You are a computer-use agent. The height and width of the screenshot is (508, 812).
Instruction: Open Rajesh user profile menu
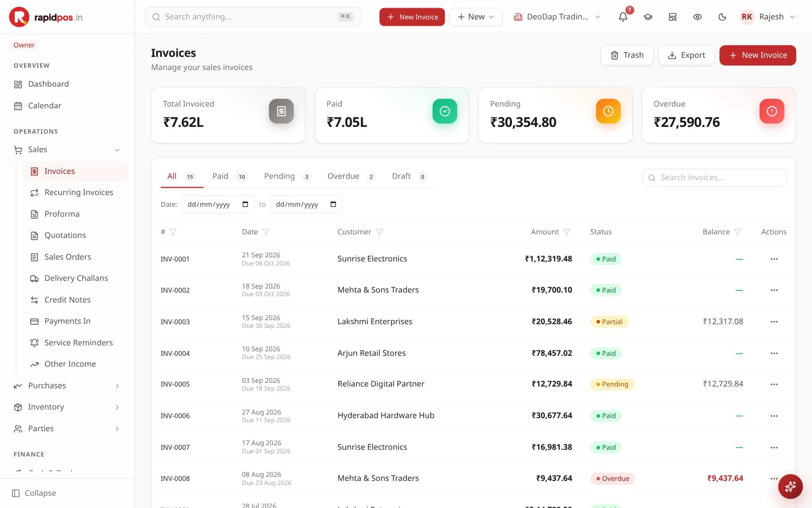point(767,17)
